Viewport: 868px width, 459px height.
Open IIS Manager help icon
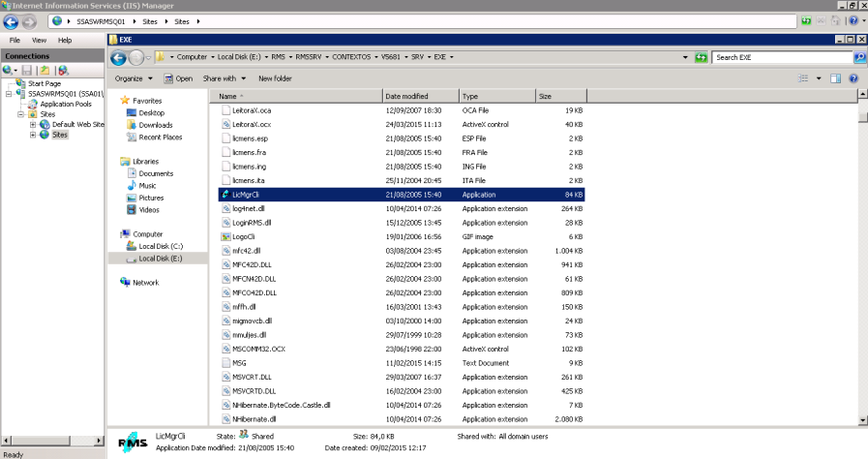point(853,21)
